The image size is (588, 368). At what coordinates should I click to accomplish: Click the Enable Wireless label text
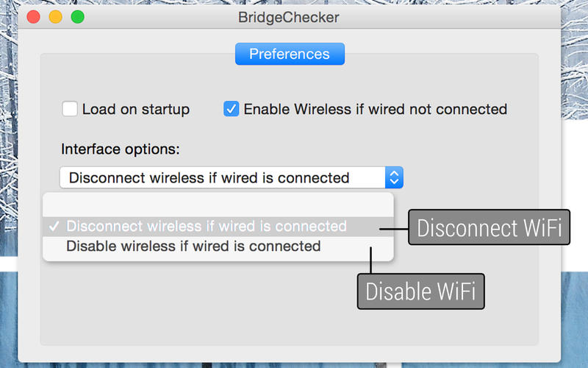tap(375, 109)
